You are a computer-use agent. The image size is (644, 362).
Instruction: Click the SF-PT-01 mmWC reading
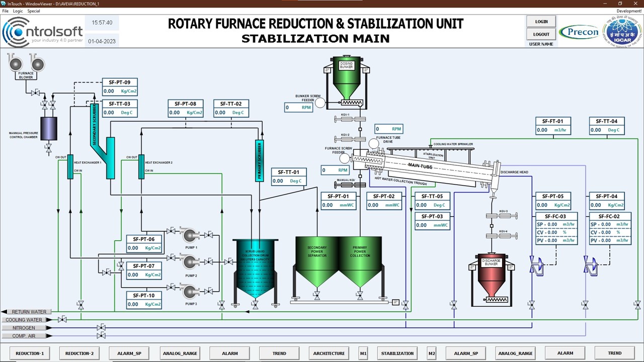click(339, 205)
